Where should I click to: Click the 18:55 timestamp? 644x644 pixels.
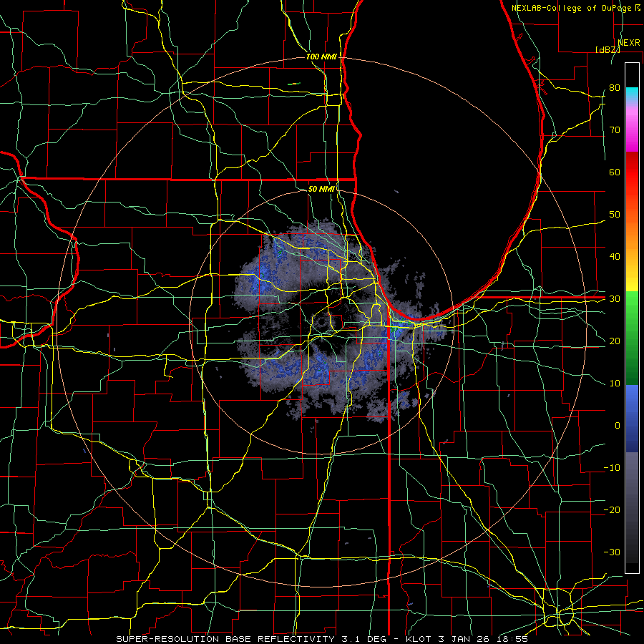513,639
